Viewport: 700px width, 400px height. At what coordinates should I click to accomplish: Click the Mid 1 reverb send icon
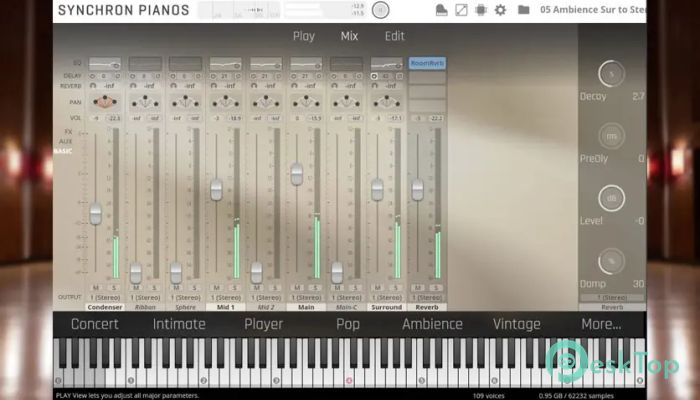click(213, 85)
